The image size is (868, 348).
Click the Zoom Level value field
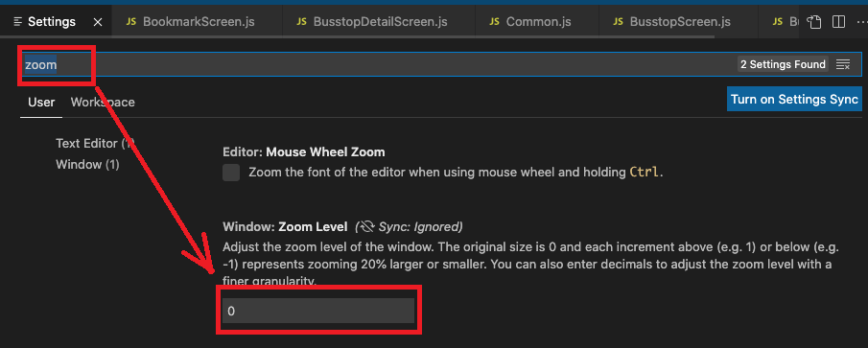click(x=318, y=311)
